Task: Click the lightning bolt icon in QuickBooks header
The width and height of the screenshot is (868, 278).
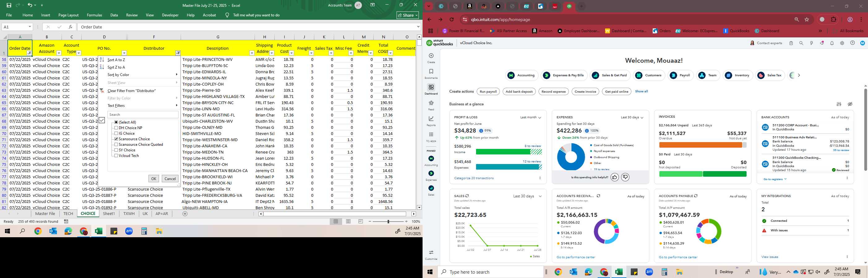Action: (811, 43)
